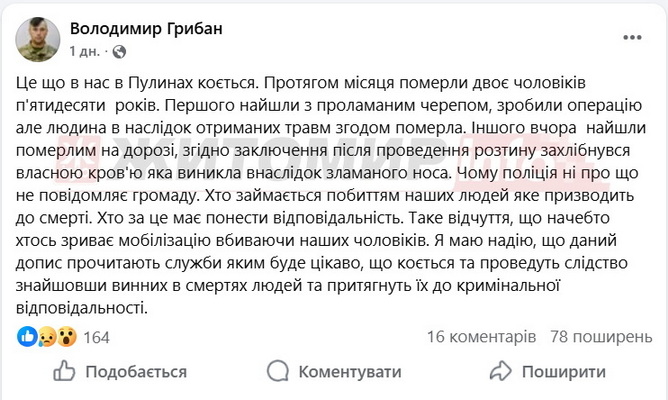The width and height of the screenshot is (668, 400).
Task: Open Володимир Грибан's profile picture
Action: pos(38,38)
